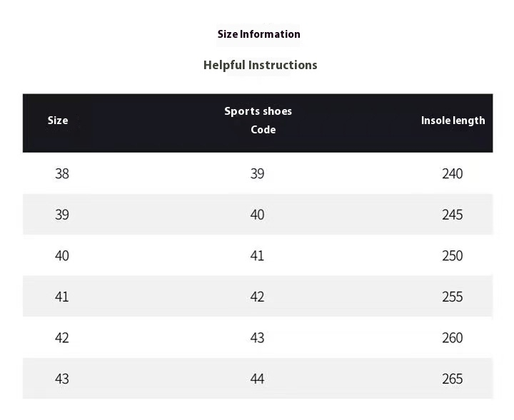Click size 40 in the Size column
Image resolution: width=514 pixels, height=420 pixels.
click(62, 256)
